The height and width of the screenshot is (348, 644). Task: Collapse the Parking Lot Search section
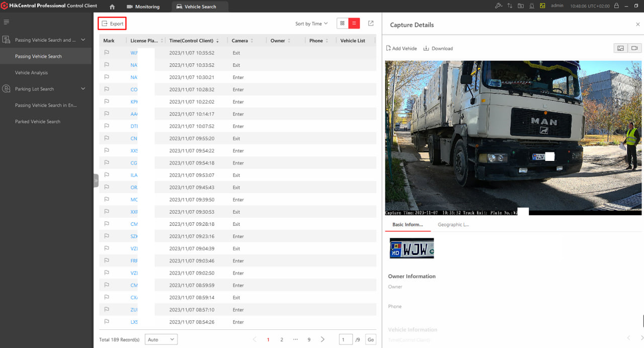[84, 89]
